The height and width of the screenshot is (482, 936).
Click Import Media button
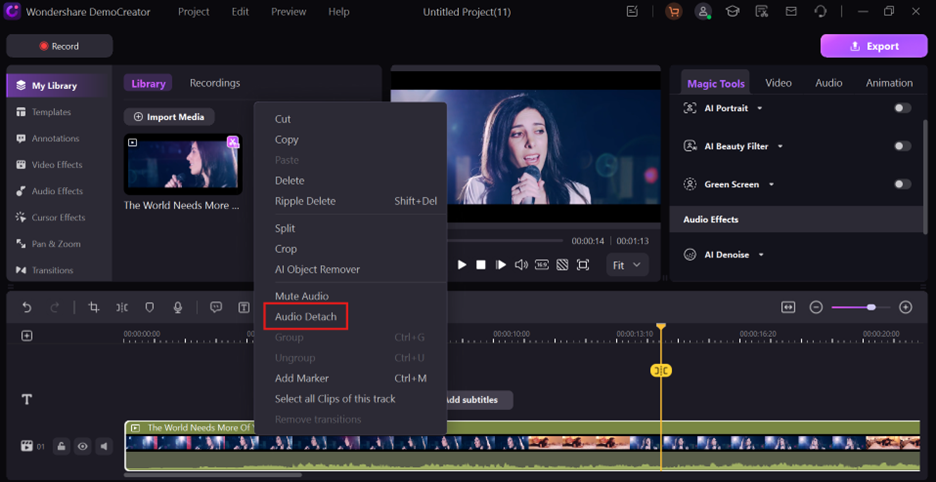pyautogui.click(x=169, y=117)
